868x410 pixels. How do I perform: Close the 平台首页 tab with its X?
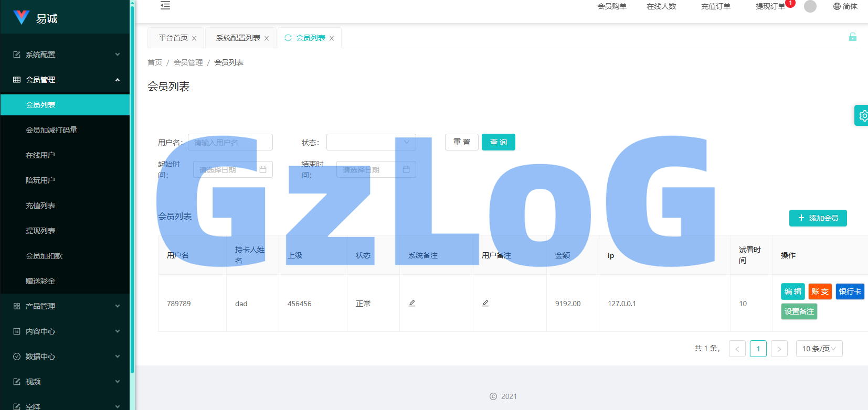point(194,38)
